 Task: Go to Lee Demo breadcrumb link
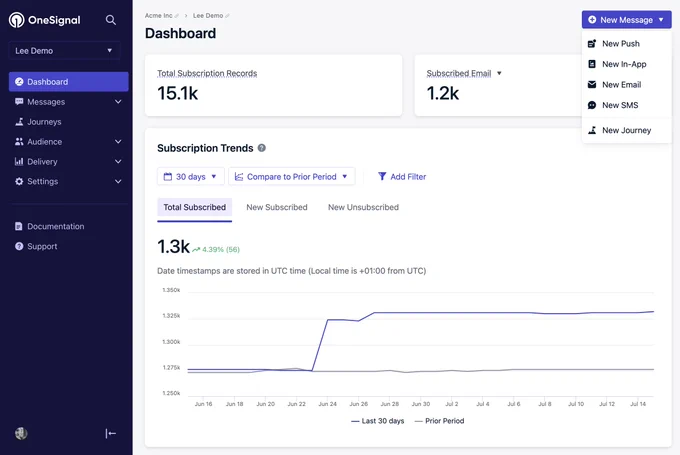coord(208,16)
